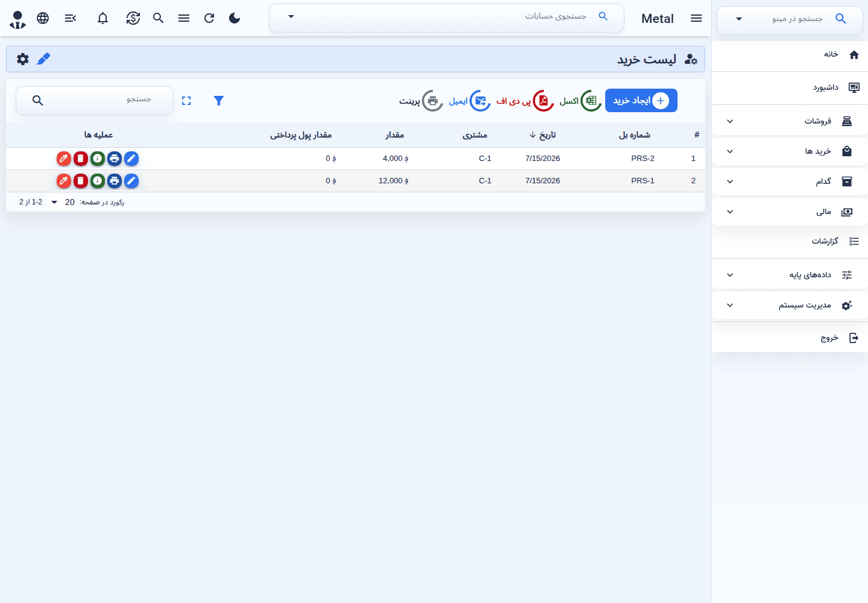
Task: Click the orange-red action icon on PRS-1
Action: [64, 181]
